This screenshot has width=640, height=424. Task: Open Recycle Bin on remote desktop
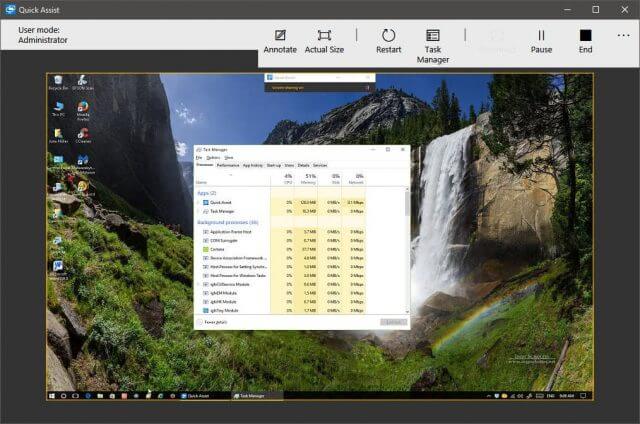point(58,82)
